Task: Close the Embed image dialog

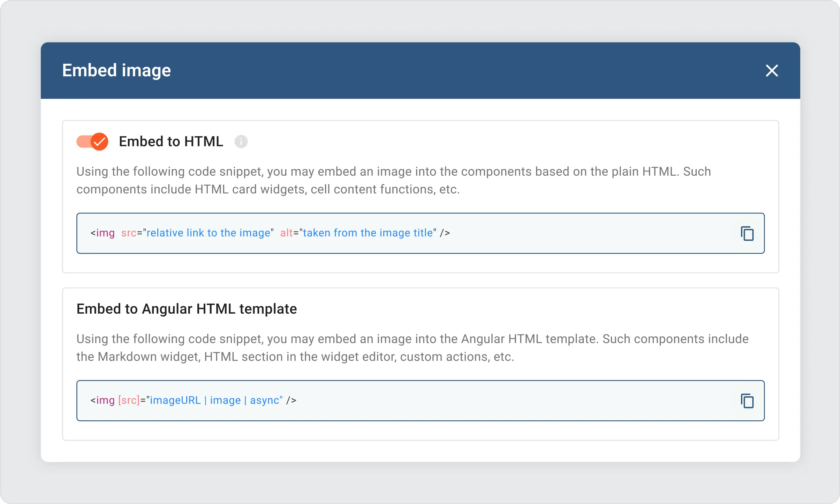Action: 772,71
